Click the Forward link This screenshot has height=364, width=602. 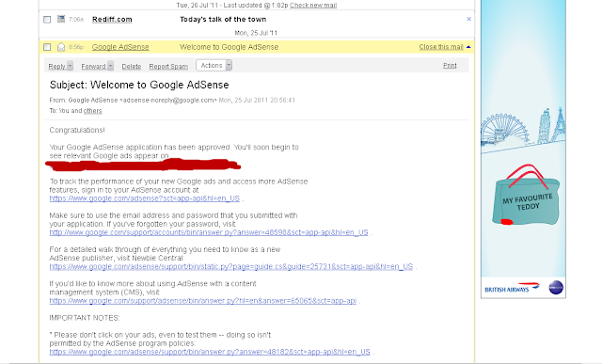click(93, 67)
